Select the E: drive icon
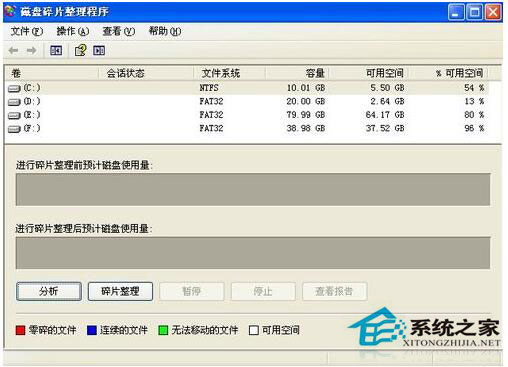This screenshot has height=367, width=508. coord(14,115)
